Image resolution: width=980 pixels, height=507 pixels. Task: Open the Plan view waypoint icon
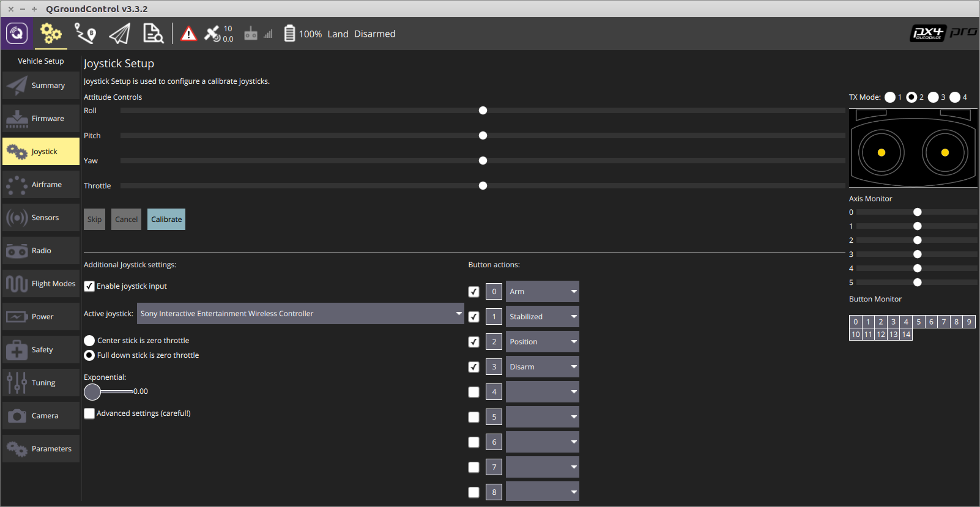click(85, 34)
